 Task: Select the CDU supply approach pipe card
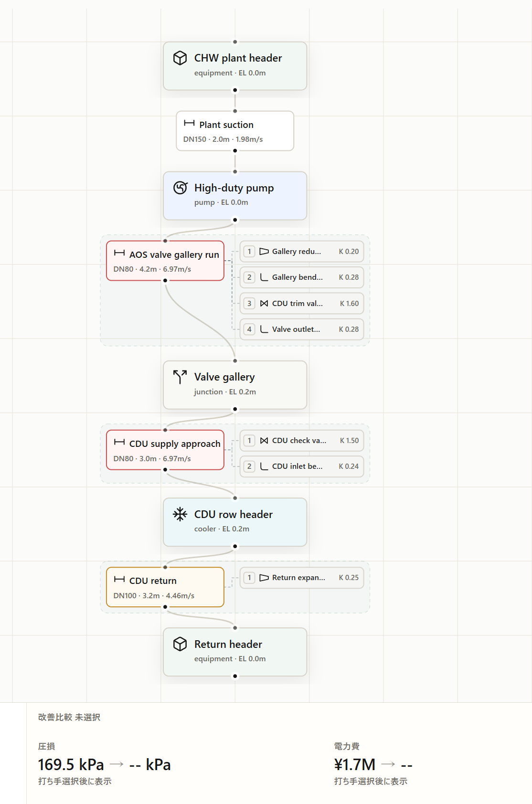coord(165,450)
